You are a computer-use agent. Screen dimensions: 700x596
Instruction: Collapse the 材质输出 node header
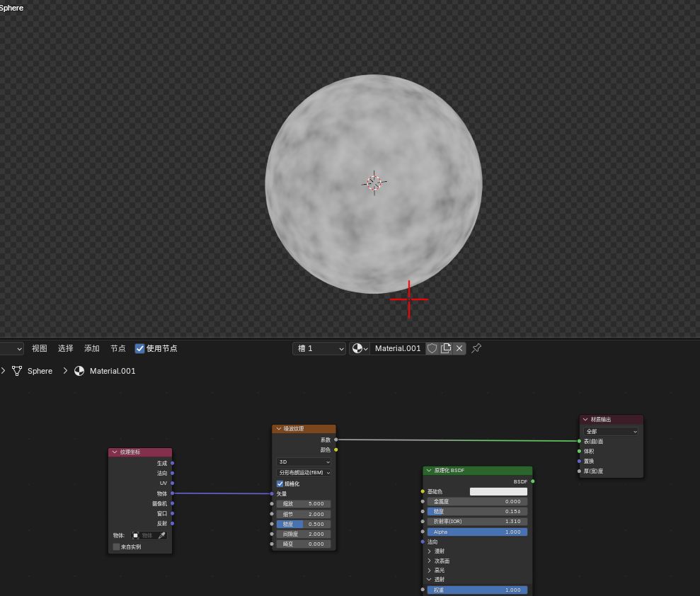pyautogui.click(x=585, y=420)
